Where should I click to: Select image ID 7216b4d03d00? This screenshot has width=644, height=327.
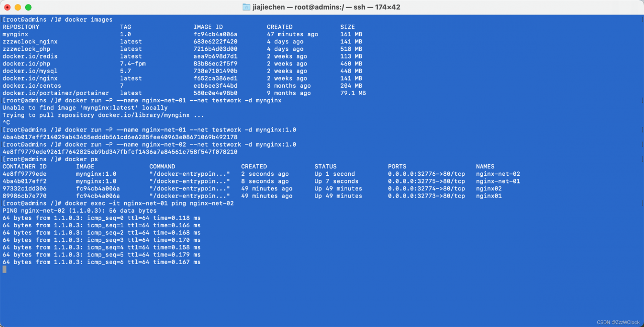tap(215, 49)
